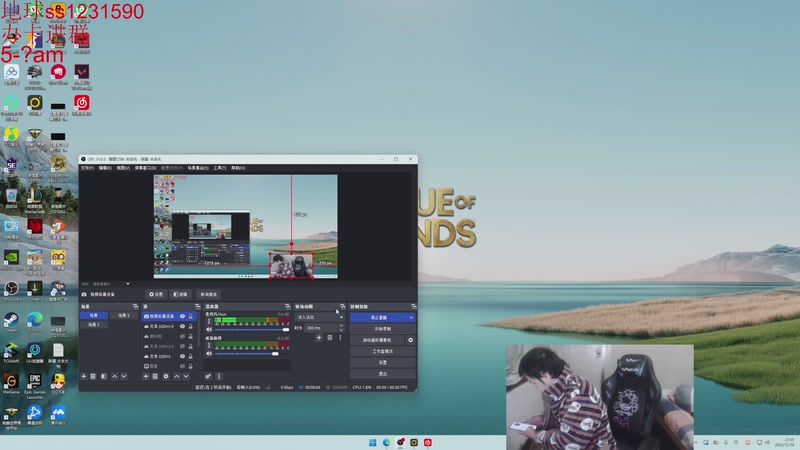Screen dimensions: 800x450
Task: Open the 工具 menu
Action: coord(219,168)
